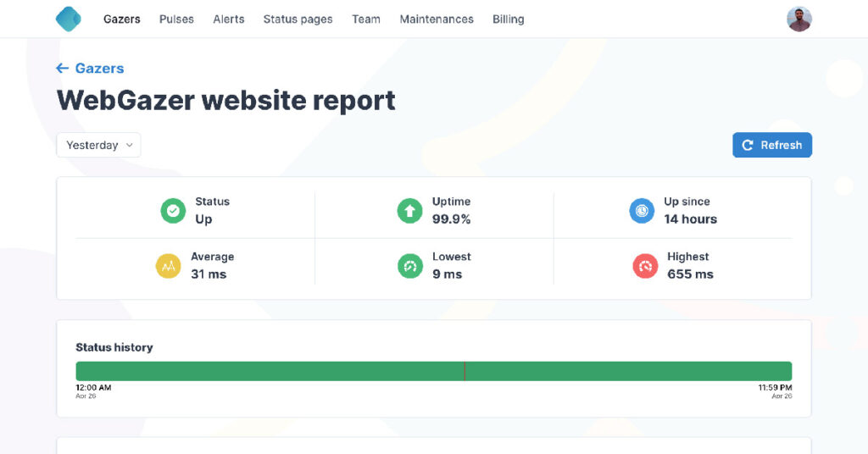Expand the Yesterday time range dropdown

(98, 145)
